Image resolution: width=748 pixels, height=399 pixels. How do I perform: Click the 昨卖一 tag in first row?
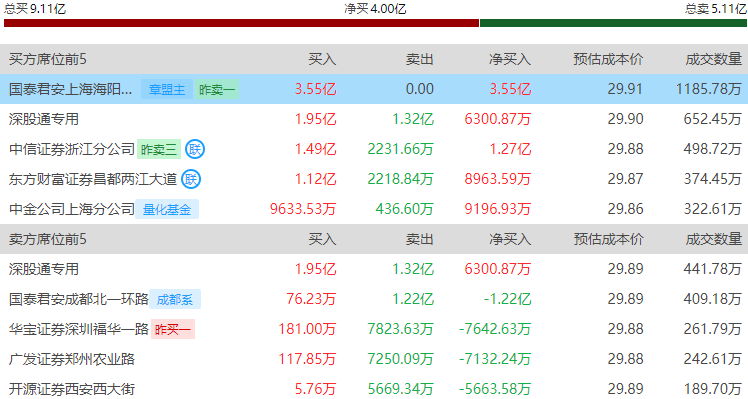click(217, 89)
